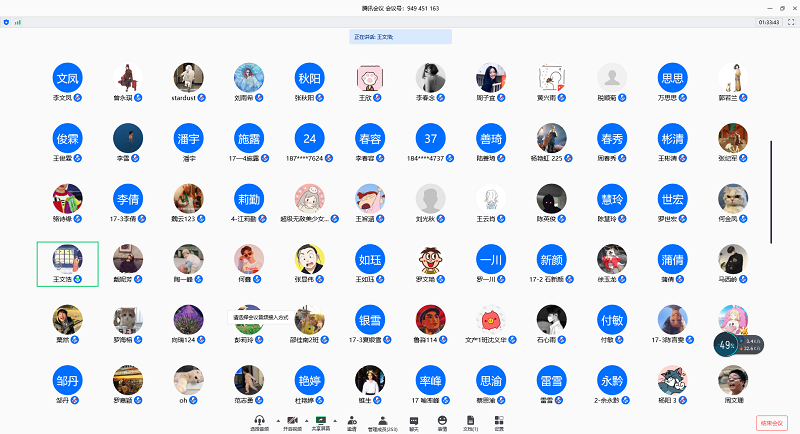Open the documents icon in toolbar

470,420
